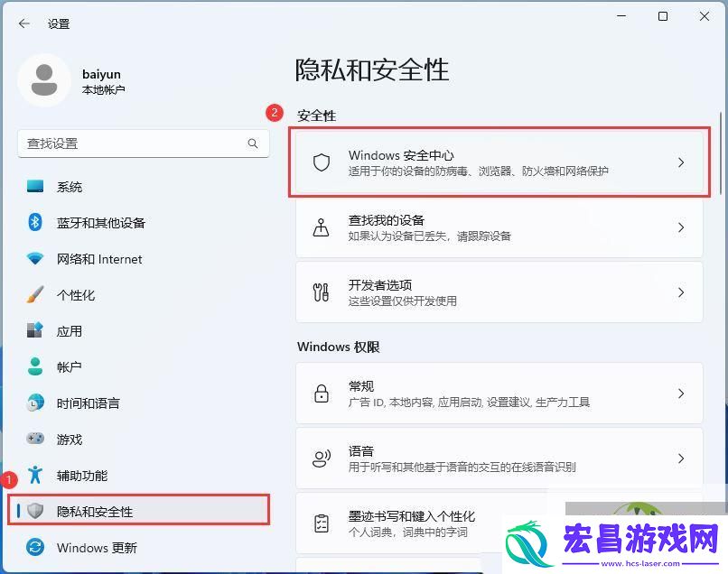Click the search magnifier icon
The height and width of the screenshot is (574, 728).
(253, 143)
